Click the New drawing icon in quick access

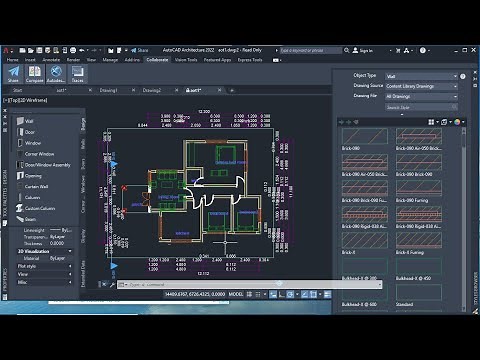coord(22,50)
